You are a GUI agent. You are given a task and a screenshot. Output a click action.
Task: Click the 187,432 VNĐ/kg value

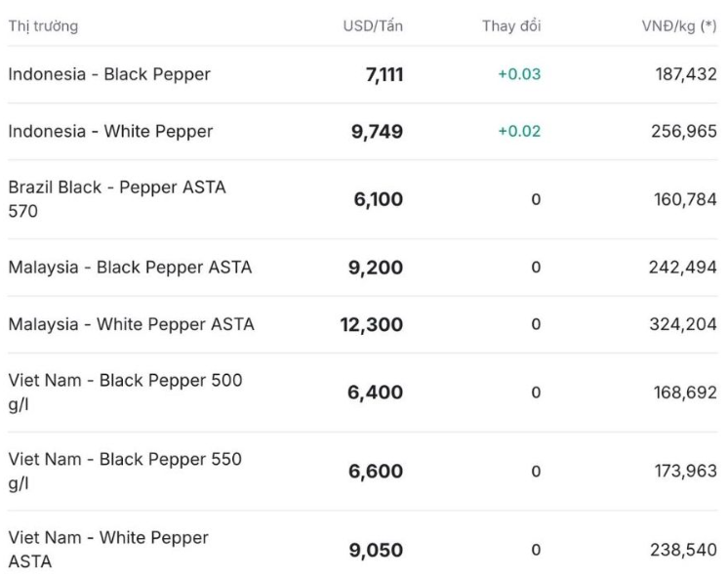click(x=684, y=75)
